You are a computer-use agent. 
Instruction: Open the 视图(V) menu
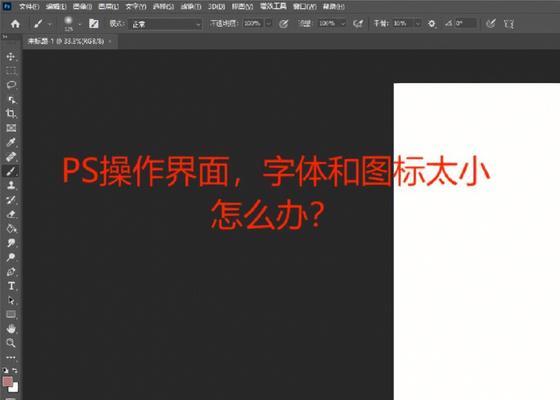(x=242, y=6)
